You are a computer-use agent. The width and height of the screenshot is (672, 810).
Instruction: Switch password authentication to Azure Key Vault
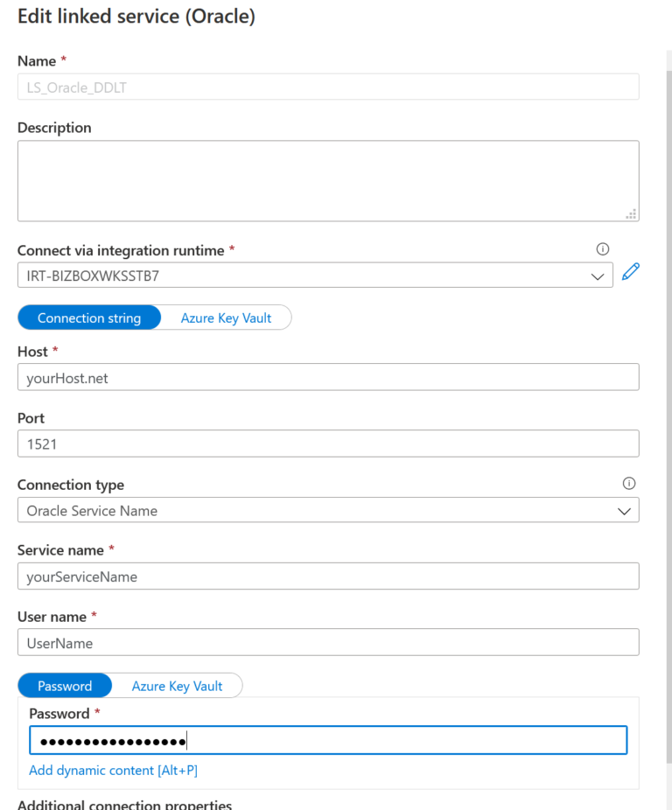[177, 686]
